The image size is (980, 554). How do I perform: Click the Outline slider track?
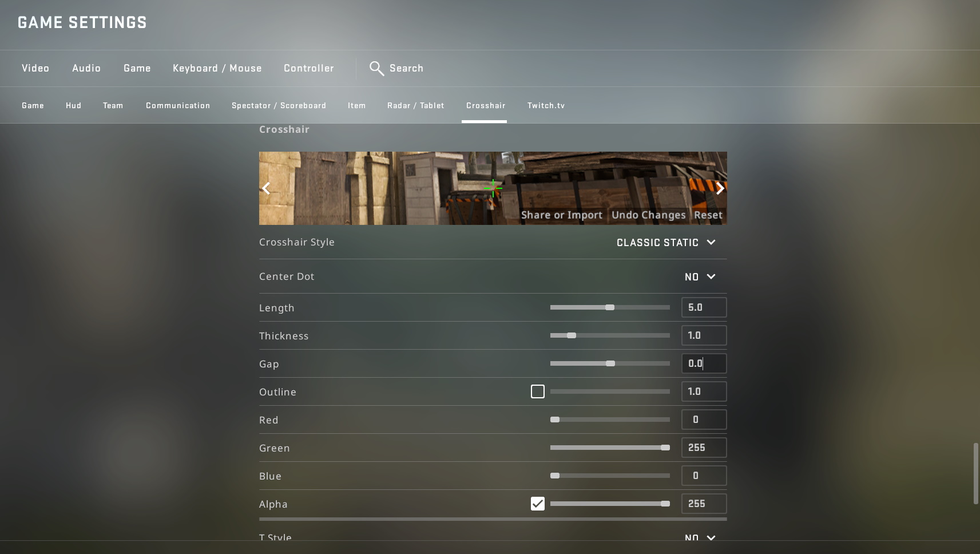(610, 391)
